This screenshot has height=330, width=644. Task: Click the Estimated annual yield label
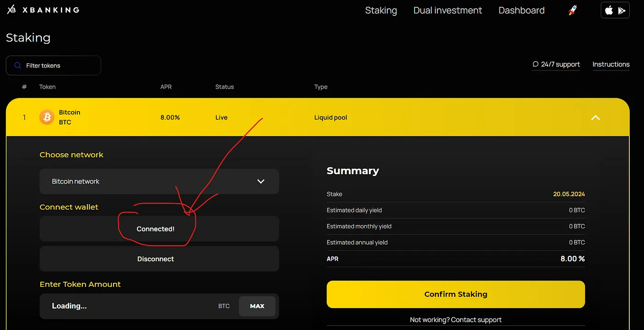[x=357, y=242]
